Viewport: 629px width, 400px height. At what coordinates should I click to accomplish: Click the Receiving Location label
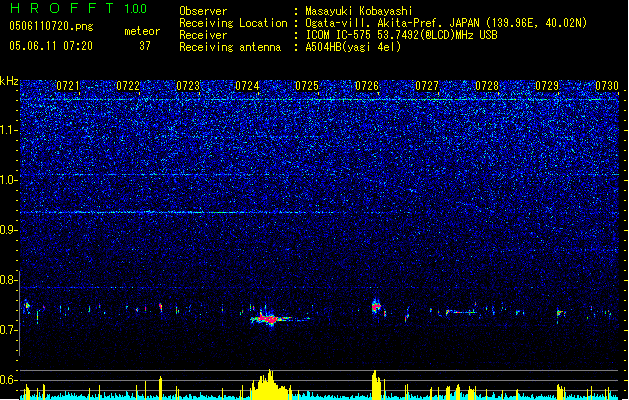(233, 23)
